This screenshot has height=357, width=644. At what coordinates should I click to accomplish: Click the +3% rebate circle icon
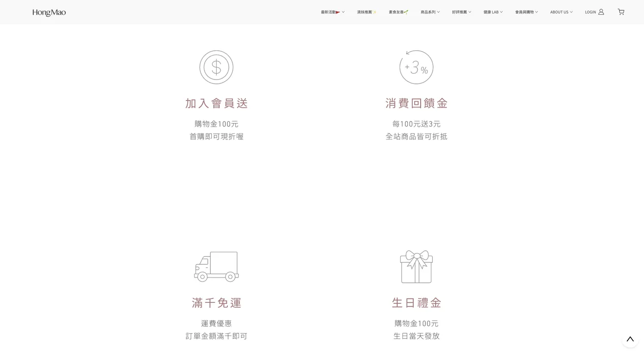416,67
